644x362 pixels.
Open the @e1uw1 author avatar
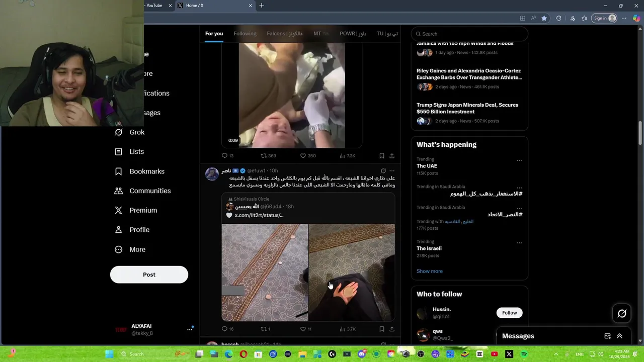click(x=212, y=174)
